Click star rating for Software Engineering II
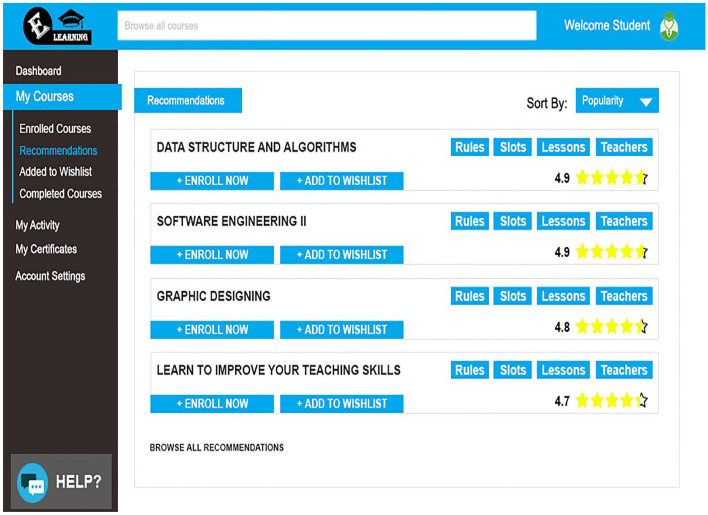The width and height of the screenshot is (708, 515). (611, 252)
